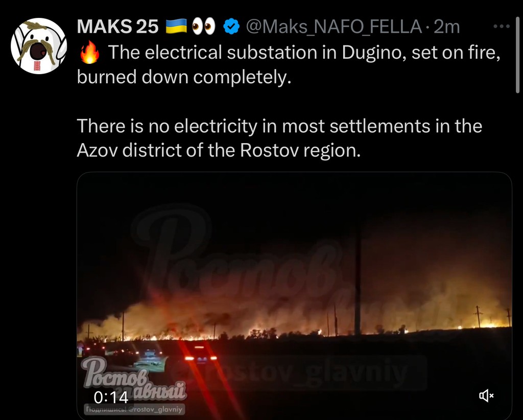The height and width of the screenshot is (420, 523).
Task: Open the @Maks_NAFO_FELLA handle link
Action: click(x=334, y=27)
